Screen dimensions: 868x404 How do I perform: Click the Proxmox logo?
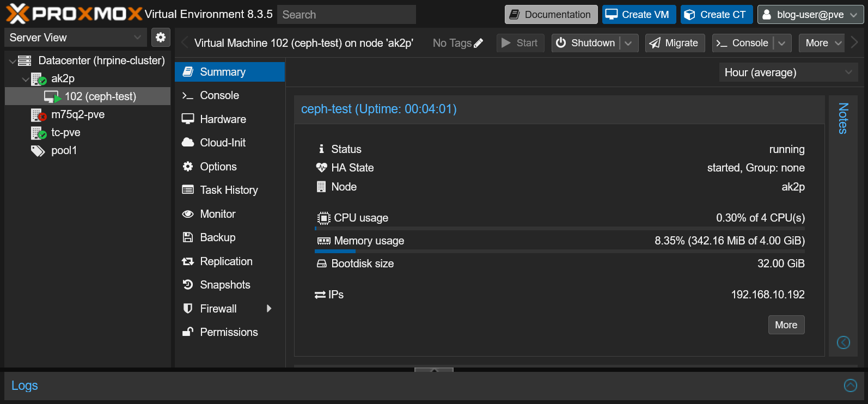coord(74,14)
